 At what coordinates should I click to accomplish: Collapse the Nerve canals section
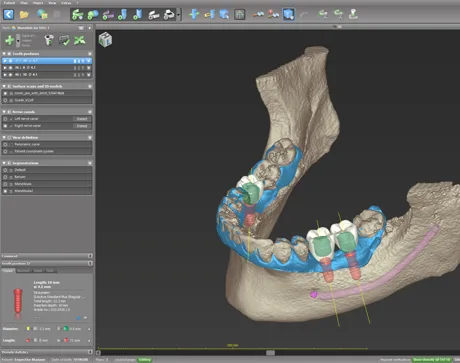pyautogui.click(x=4, y=112)
